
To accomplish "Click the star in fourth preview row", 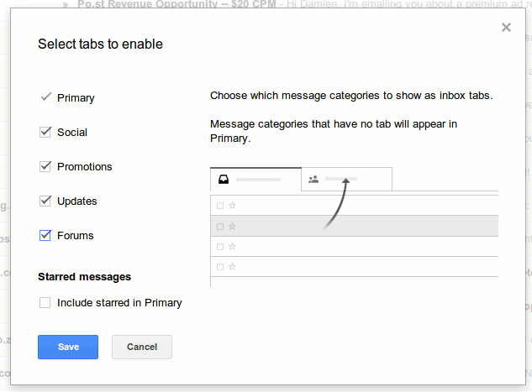I will click(233, 267).
